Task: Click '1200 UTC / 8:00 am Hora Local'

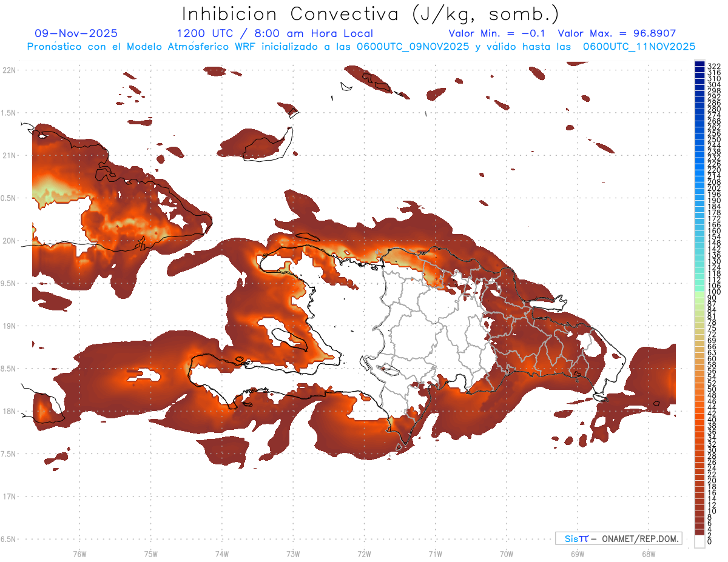Action: 275,33
